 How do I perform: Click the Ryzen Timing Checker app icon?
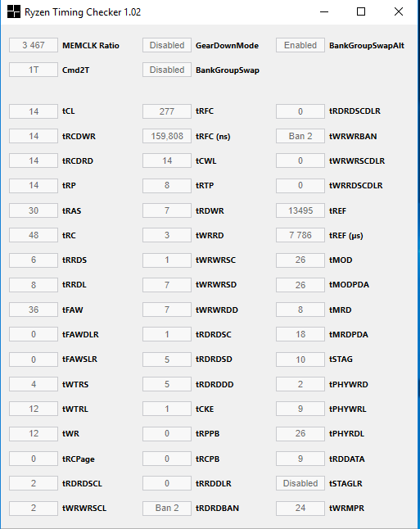[13, 11]
